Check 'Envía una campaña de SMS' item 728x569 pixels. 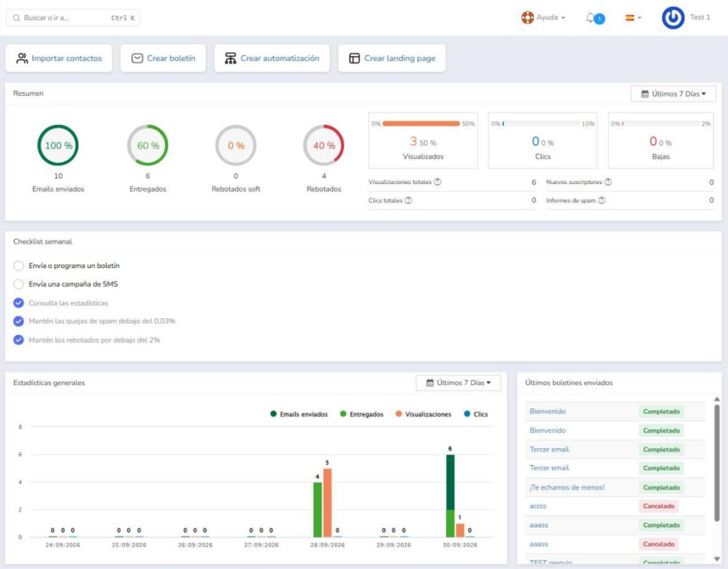coord(18,284)
